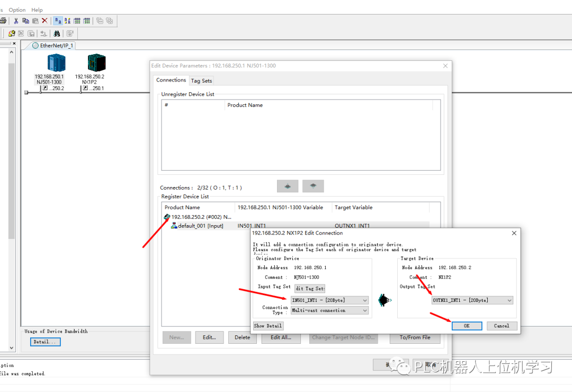The image size is (572, 392).
Task: Click the Copy toolbar icon
Action: [x=25, y=21]
